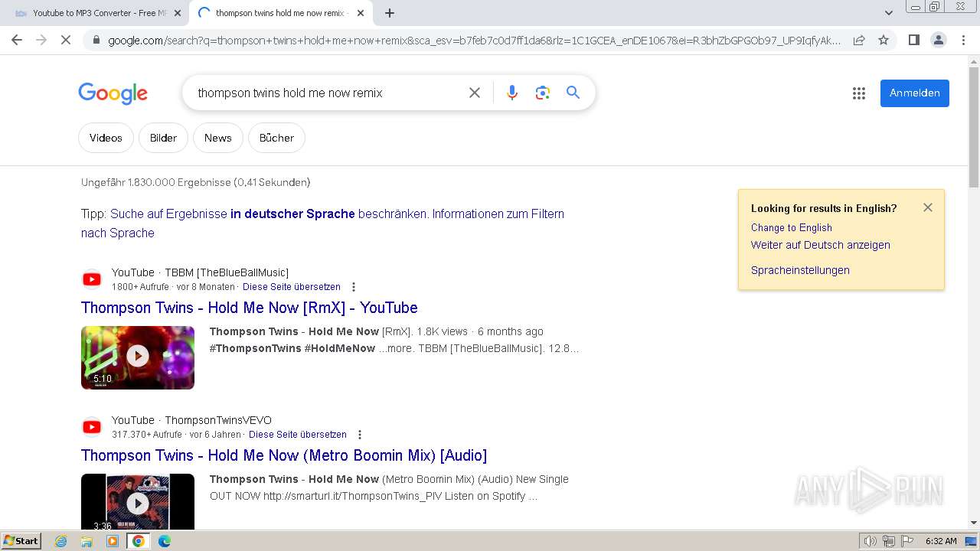View site information lock icon
The height and width of the screenshot is (551, 980).
96,40
